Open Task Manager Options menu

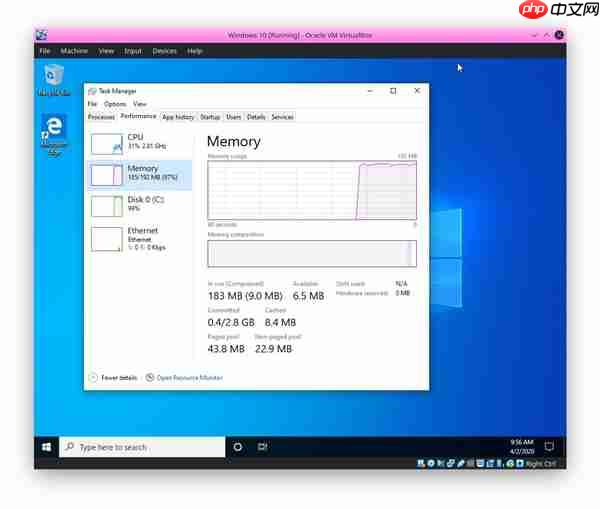(x=115, y=104)
